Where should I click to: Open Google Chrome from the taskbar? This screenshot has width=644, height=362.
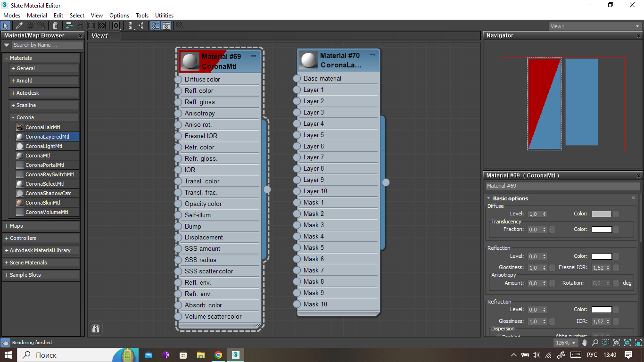click(x=218, y=355)
